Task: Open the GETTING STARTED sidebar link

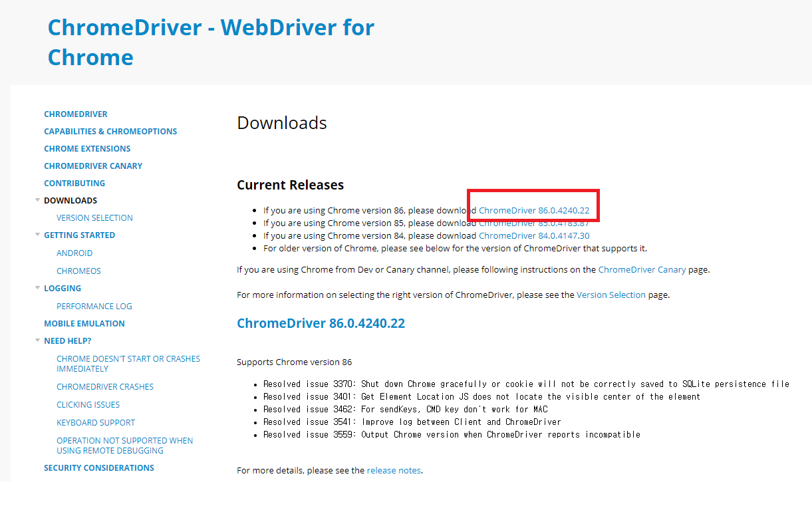Action: tap(79, 235)
